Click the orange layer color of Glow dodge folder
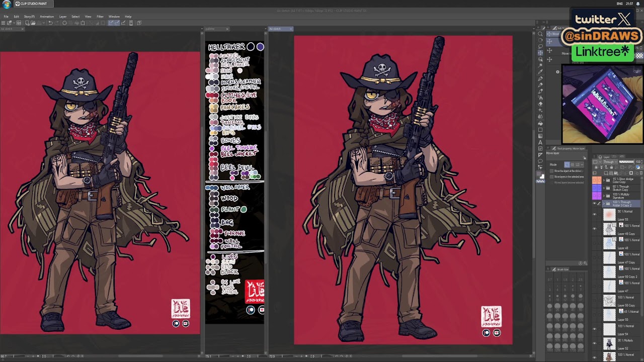The image size is (644, 362). coord(597,180)
